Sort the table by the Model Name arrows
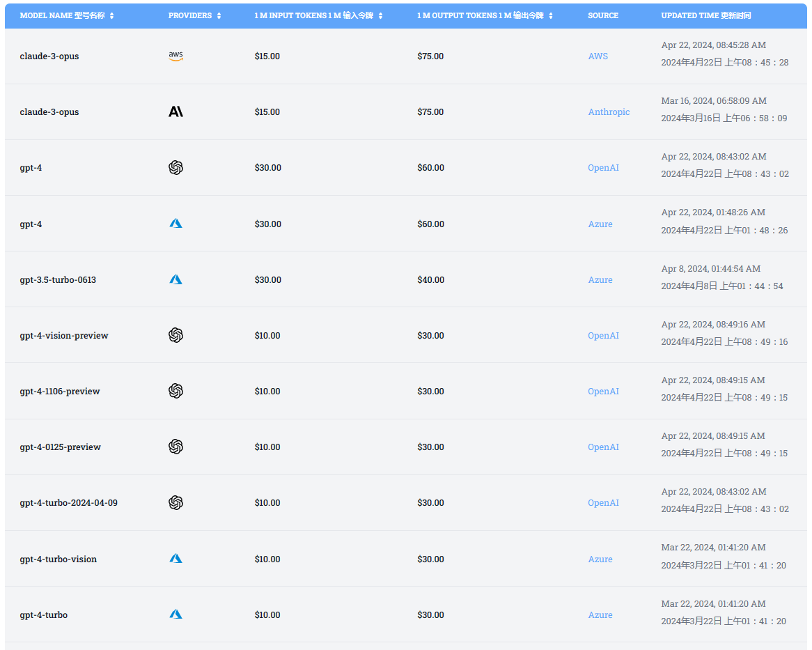This screenshot has height=650, width=812. [x=112, y=15]
